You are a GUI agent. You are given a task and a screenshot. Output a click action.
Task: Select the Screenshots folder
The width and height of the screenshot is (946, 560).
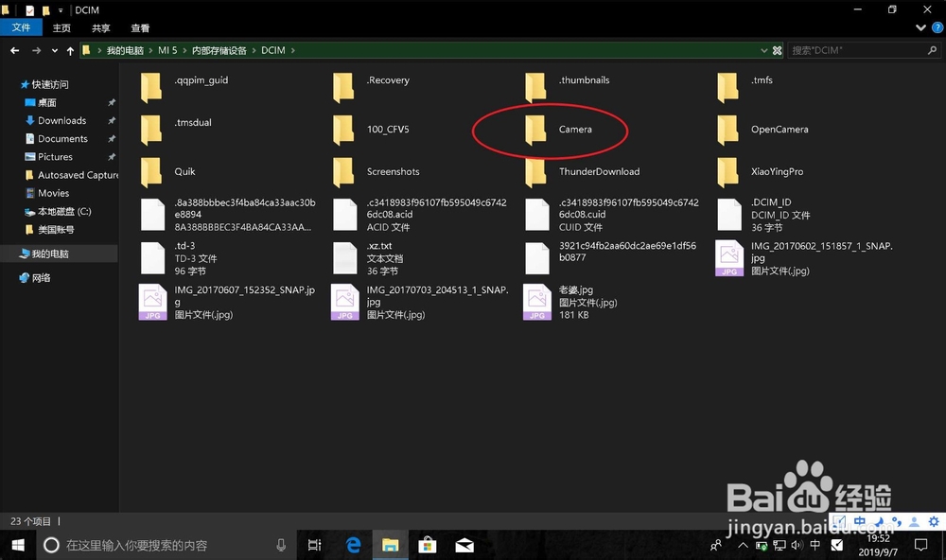point(376,172)
